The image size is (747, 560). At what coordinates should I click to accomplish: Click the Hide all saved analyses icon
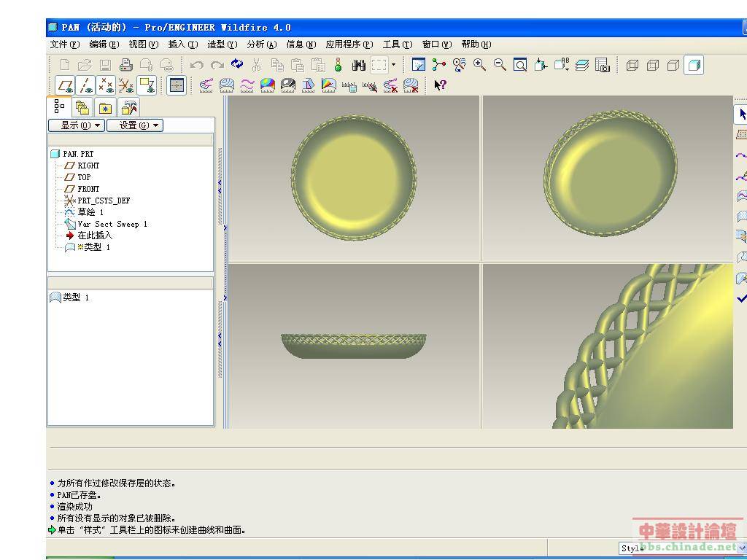click(370, 86)
